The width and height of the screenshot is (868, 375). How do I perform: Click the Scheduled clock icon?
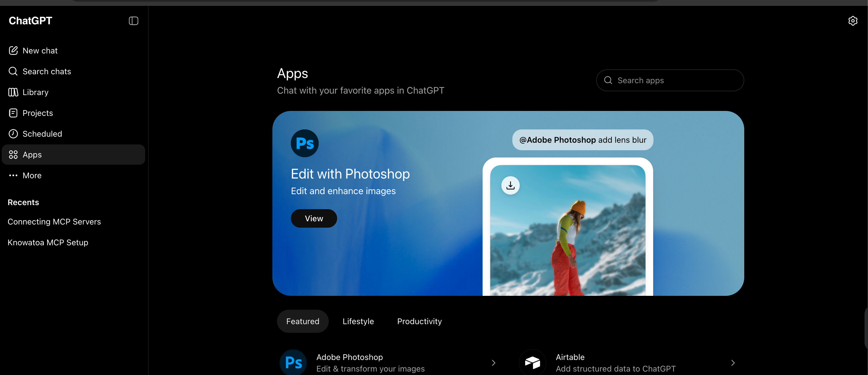pos(13,134)
